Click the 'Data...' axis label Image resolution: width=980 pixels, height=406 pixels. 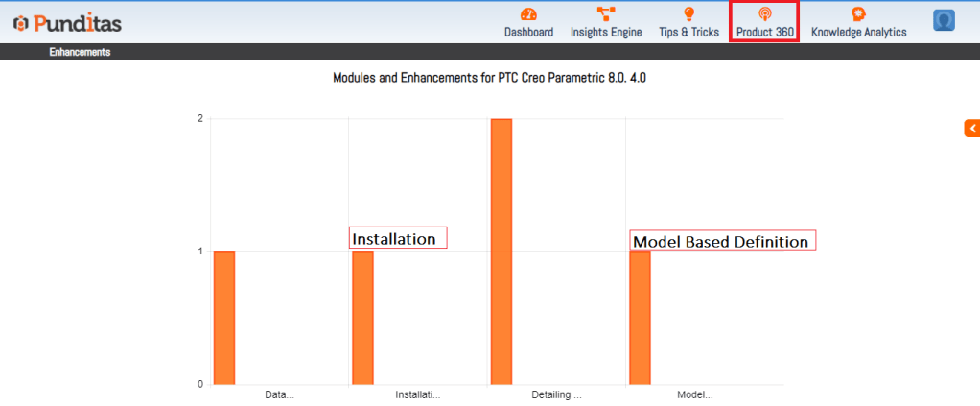(279, 394)
